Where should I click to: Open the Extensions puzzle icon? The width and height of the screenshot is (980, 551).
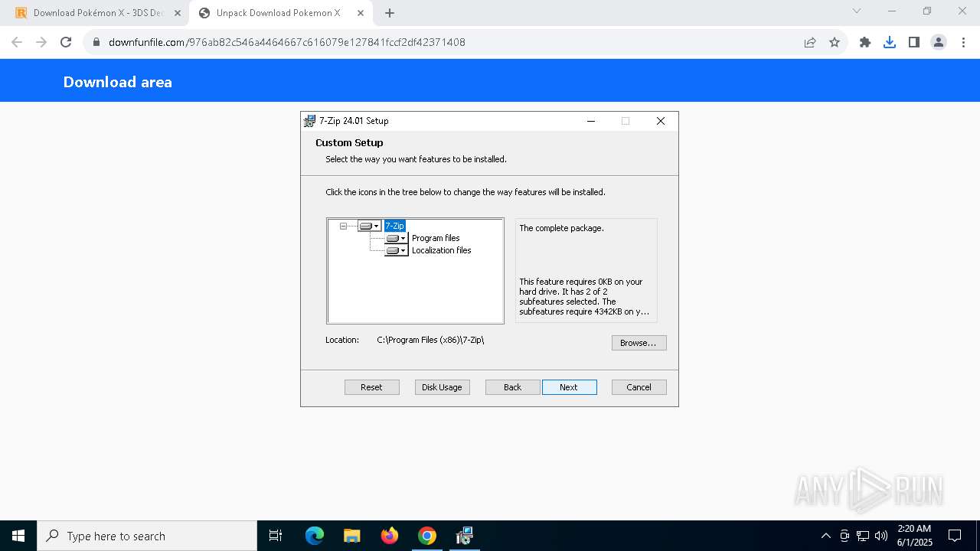tap(865, 42)
